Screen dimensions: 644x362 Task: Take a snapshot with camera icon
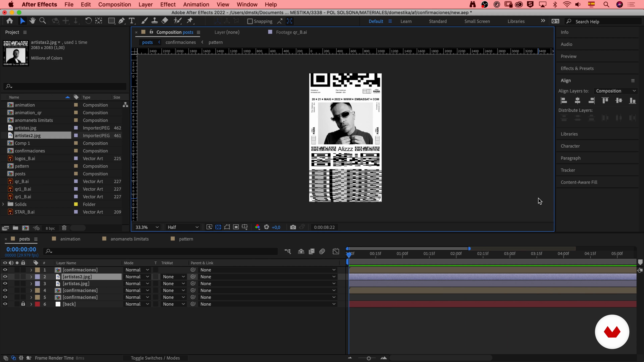point(293,227)
